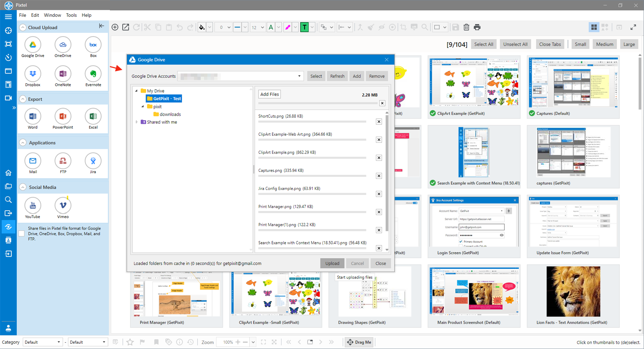Deselect Captures (Default) checkmark
644x349 pixels.
pyautogui.click(x=532, y=113)
